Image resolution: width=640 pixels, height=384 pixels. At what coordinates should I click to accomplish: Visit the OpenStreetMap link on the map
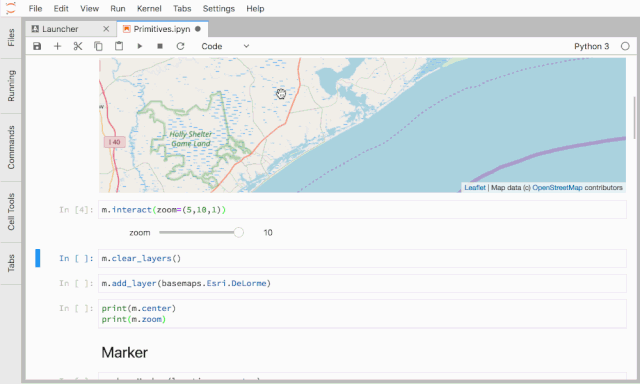coord(558,188)
